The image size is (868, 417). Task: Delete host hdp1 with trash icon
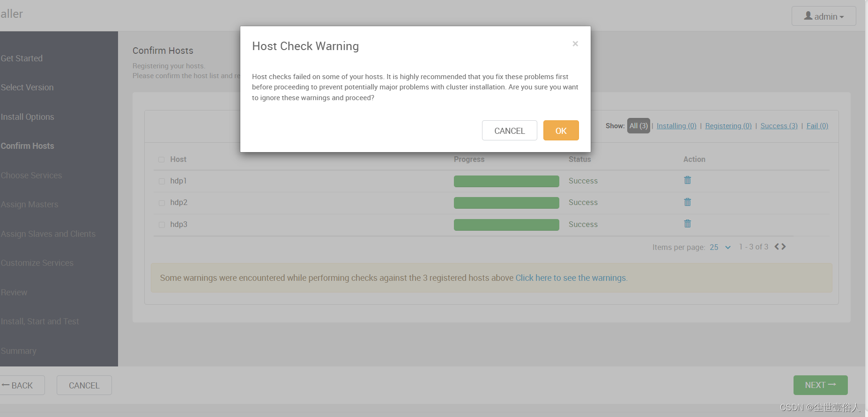(x=687, y=180)
